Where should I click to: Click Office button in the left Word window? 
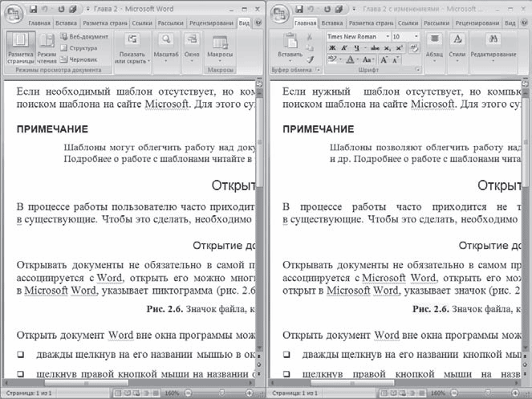tap(12, 14)
